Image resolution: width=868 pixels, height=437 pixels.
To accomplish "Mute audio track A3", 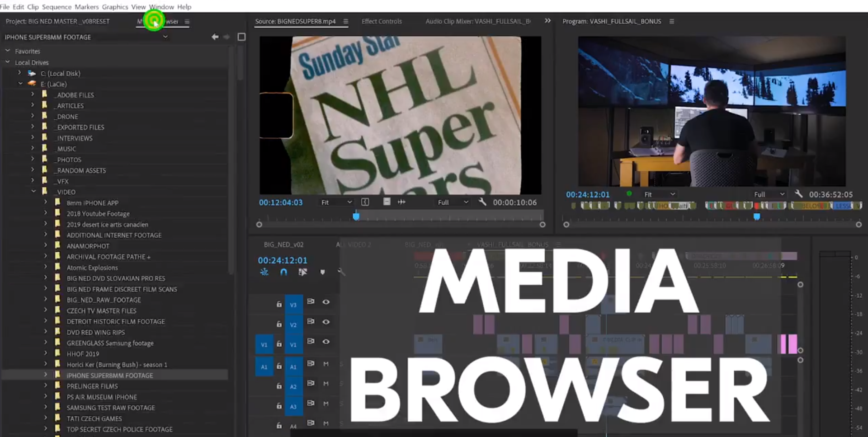I will coord(326,404).
